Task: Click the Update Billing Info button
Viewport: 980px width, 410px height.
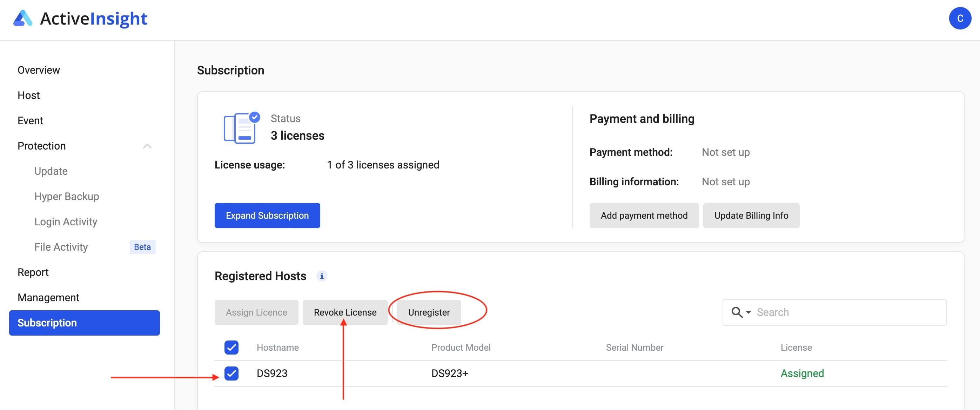Action: point(751,216)
